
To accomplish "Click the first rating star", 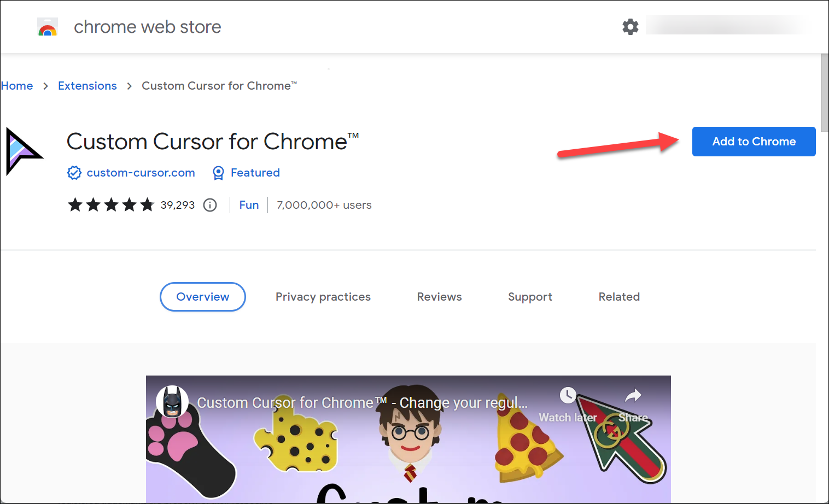I will pyautogui.click(x=75, y=204).
